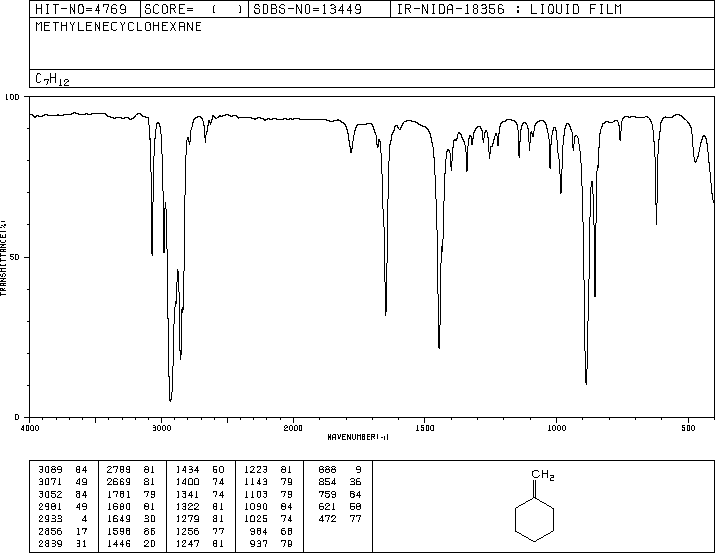
Task: Select the 1649 peak table entry
Action: pyautogui.click(x=131, y=519)
